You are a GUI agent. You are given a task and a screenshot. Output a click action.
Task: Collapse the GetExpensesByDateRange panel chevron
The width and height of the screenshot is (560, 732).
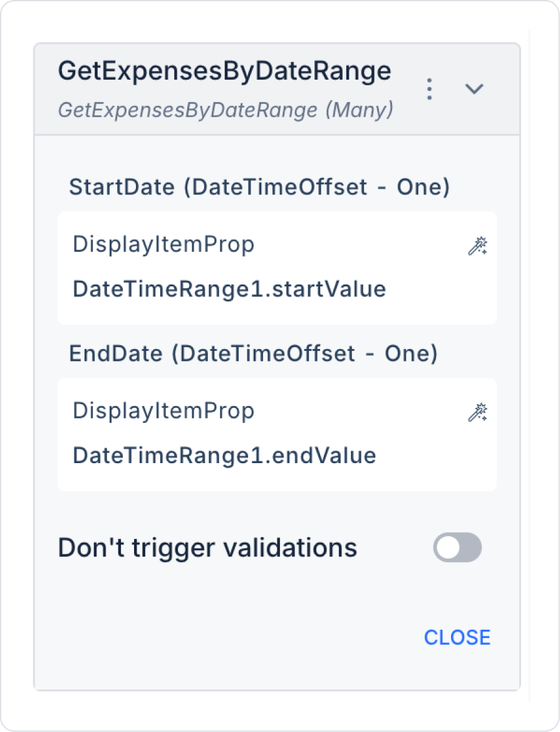(x=474, y=89)
